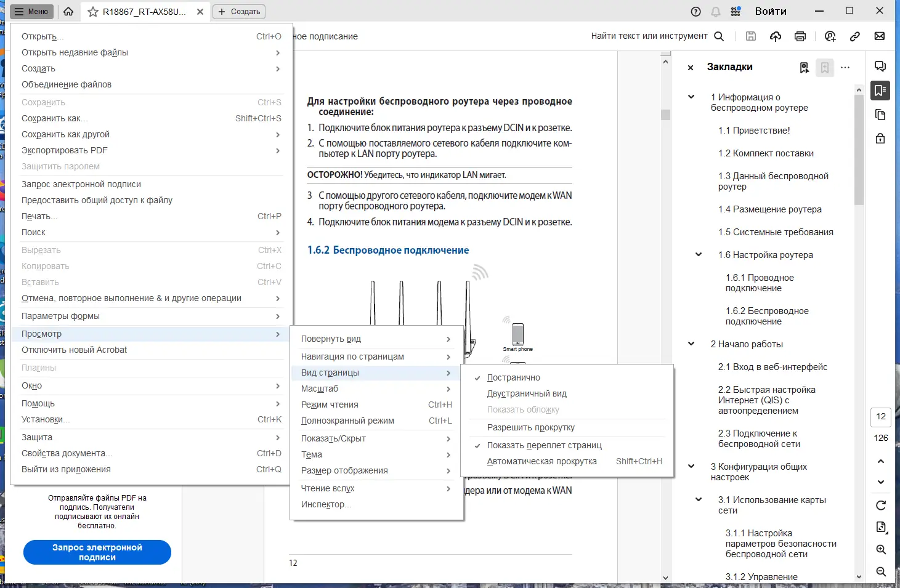900x588 pixels.
Task: Click the current page number field
Action: coord(881,417)
